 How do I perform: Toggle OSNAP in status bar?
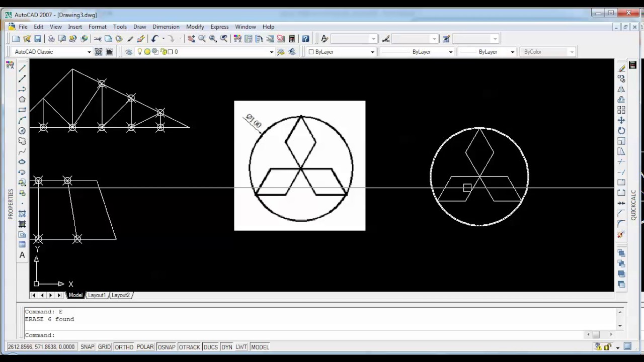coord(166,347)
